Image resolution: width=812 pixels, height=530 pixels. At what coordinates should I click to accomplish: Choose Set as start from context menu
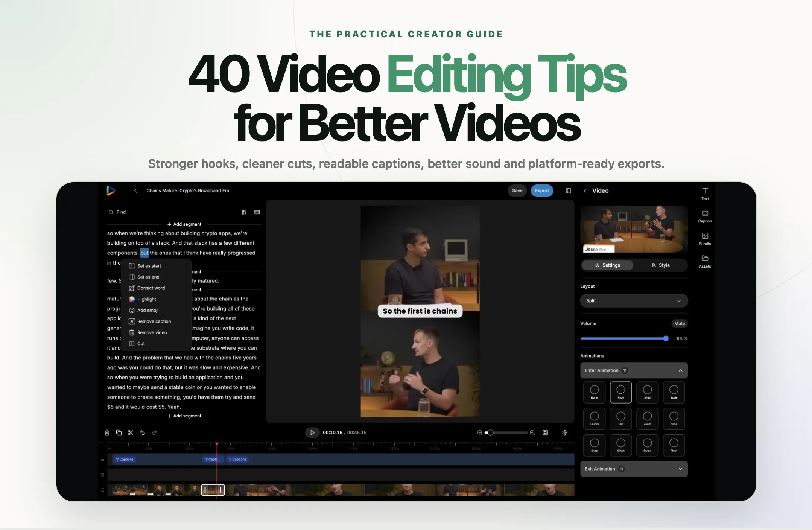(156, 266)
